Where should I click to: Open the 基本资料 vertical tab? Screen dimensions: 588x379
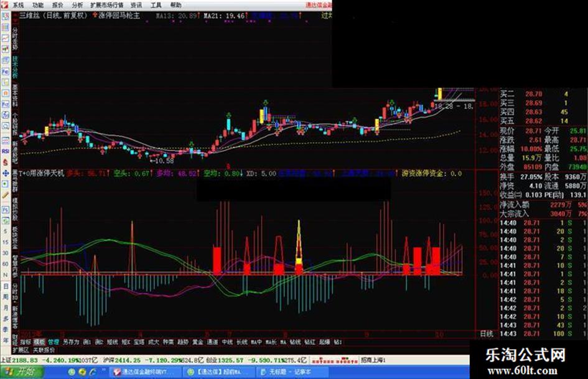click(15, 96)
